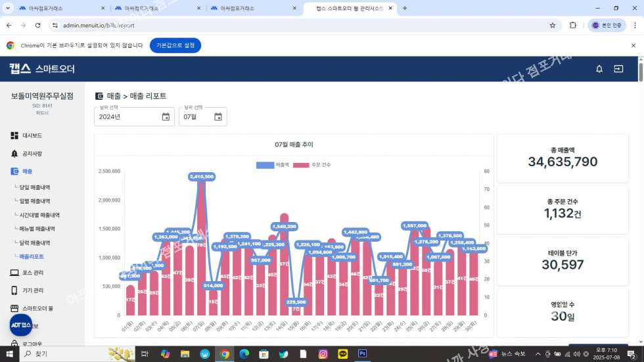Click the notification bell icon in header

[x=599, y=69]
